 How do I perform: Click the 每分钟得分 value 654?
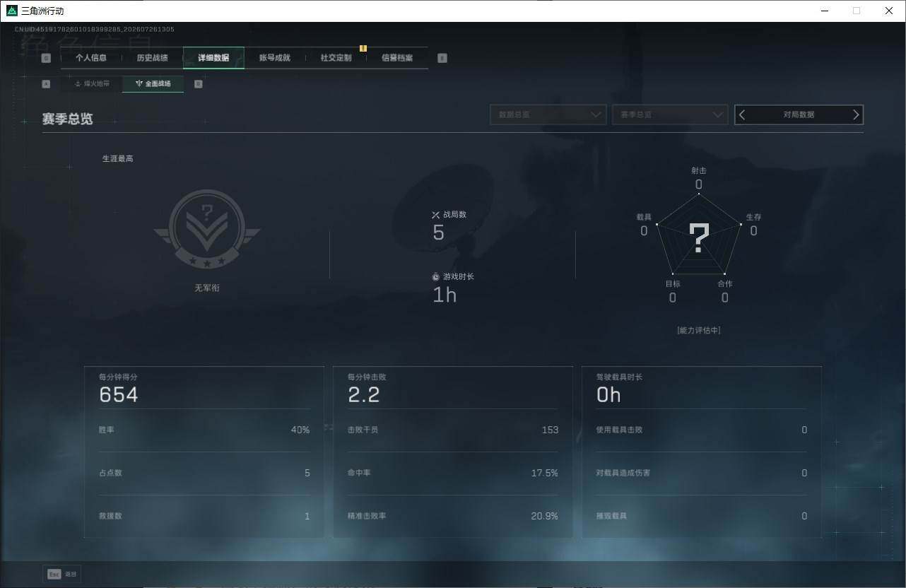coord(119,395)
